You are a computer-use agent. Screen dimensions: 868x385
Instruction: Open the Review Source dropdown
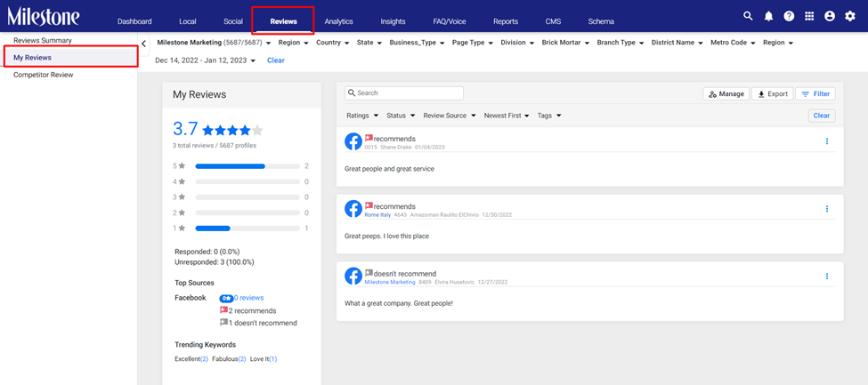pos(450,116)
